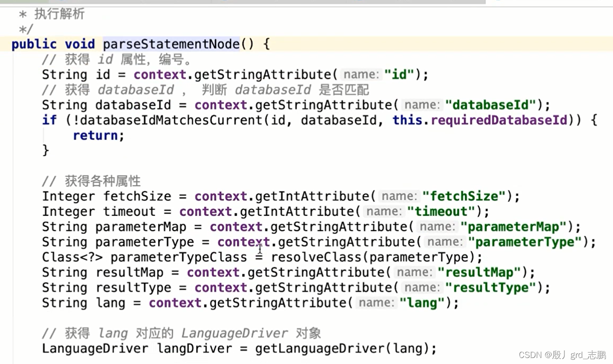This screenshot has width=613, height=364.
Task: Click the comment about lang 对应的 LanguageDriver 对象
Action: tap(182, 333)
